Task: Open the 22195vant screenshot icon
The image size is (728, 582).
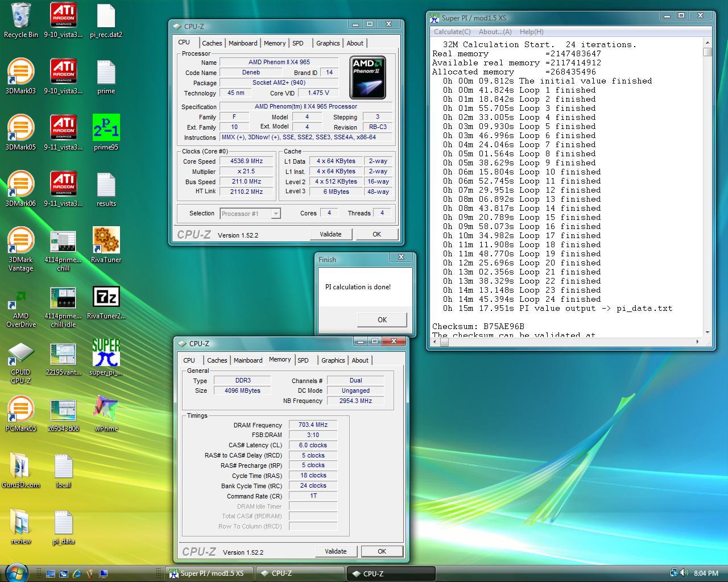Action: pos(63,358)
